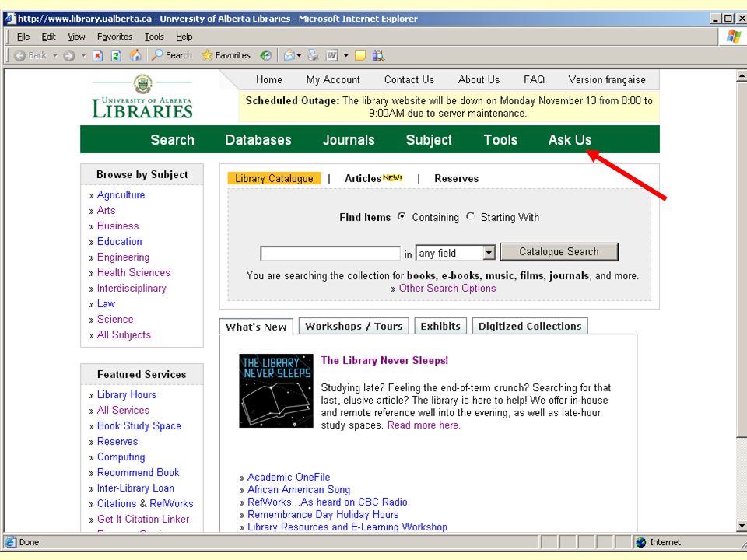Open the Help menu
The width and height of the screenshot is (747, 560).
(184, 37)
